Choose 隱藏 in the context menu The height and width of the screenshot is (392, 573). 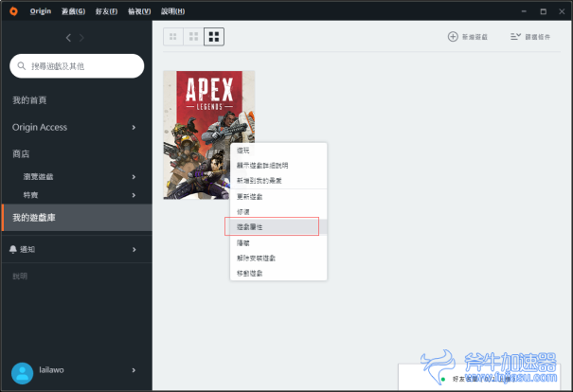coord(278,242)
